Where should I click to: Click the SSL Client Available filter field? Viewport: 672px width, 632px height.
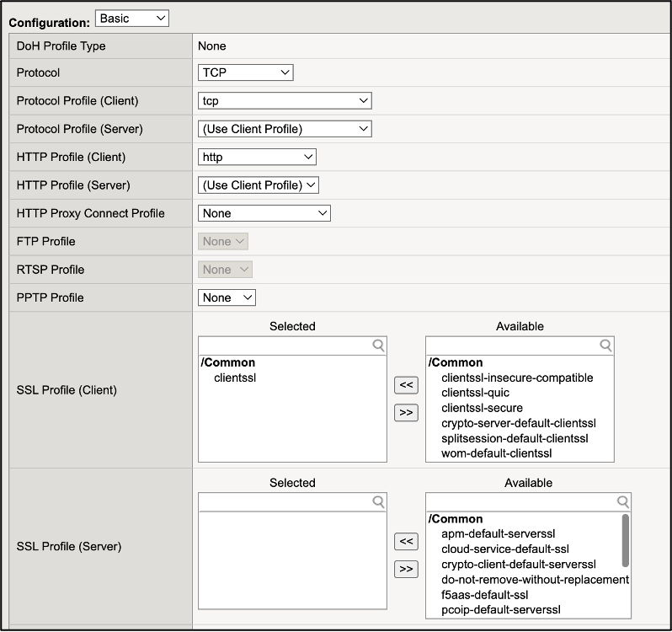point(511,345)
